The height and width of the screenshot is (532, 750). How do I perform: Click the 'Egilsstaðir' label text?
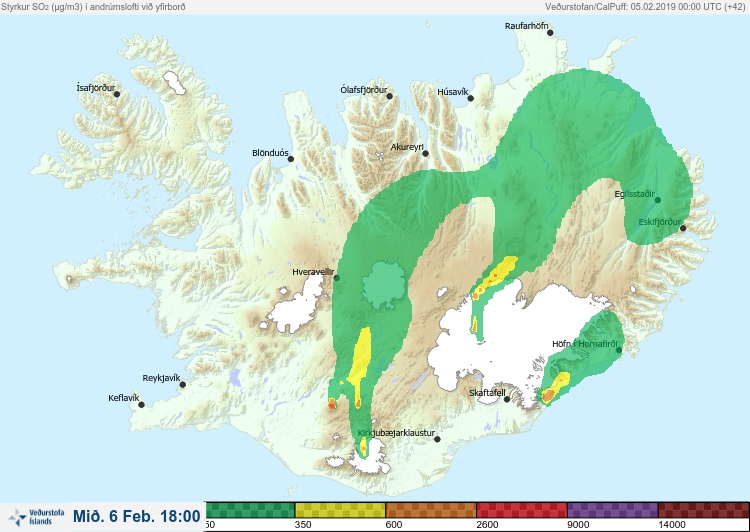pyautogui.click(x=634, y=194)
